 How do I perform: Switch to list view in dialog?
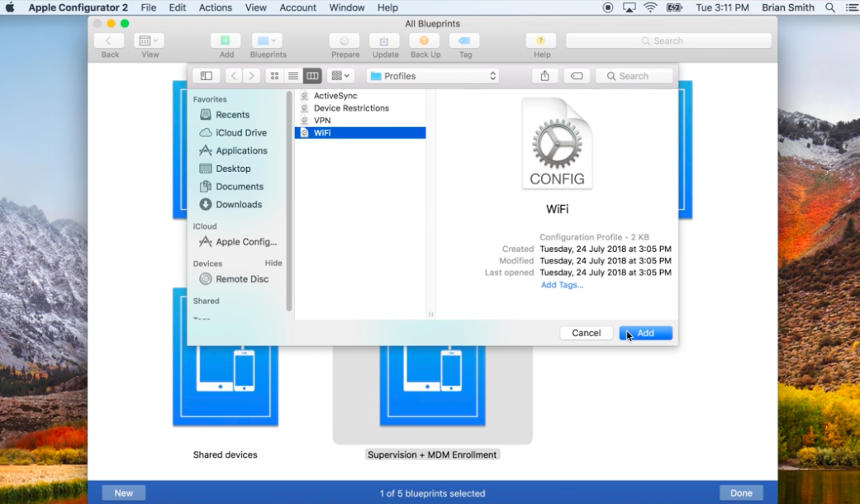click(x=293, y=76)
